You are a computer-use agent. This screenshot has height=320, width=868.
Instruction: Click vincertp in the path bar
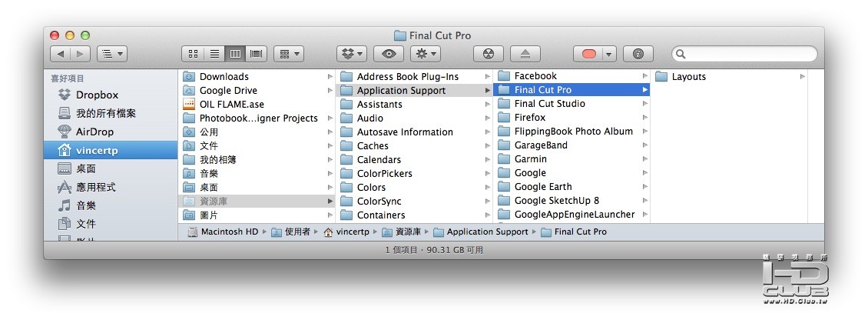346,232
